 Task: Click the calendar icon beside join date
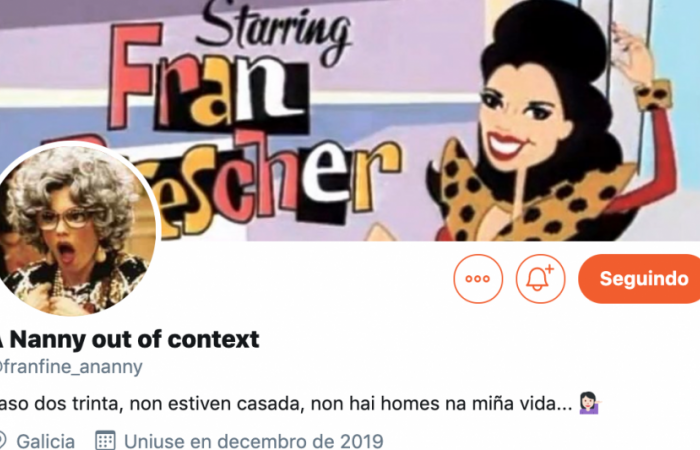106,441
